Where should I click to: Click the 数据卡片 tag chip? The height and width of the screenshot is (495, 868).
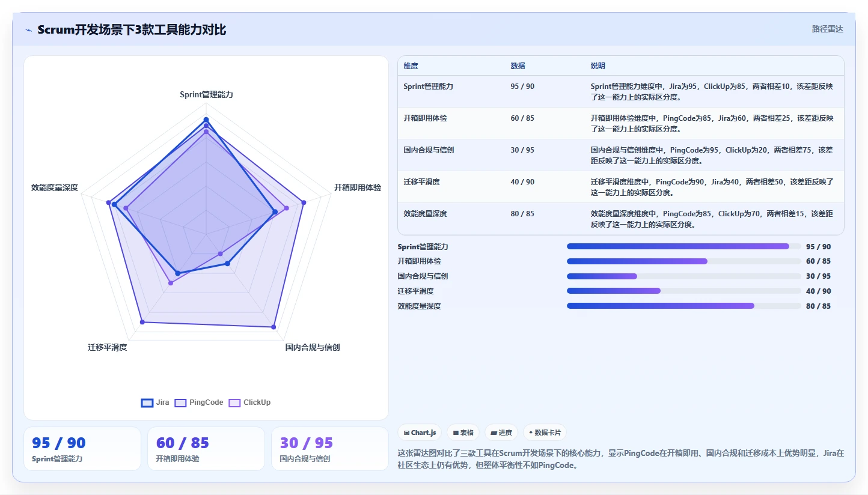tap(545, 433)
